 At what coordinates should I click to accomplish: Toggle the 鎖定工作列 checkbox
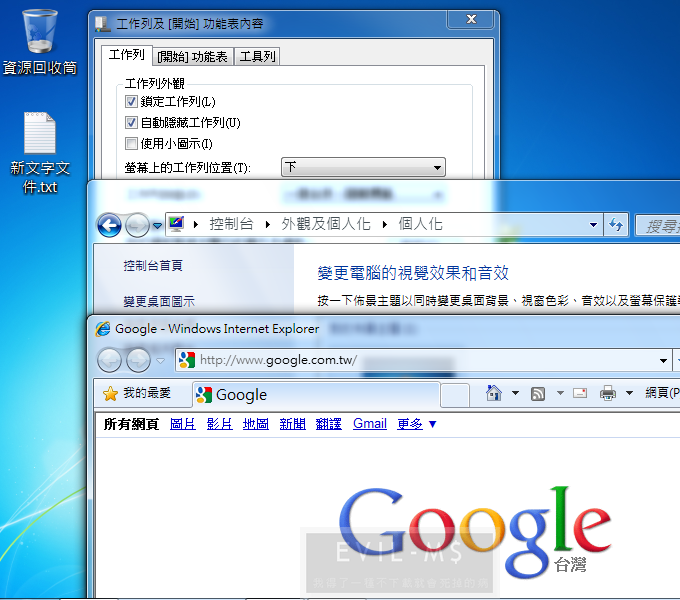point(131,101)
